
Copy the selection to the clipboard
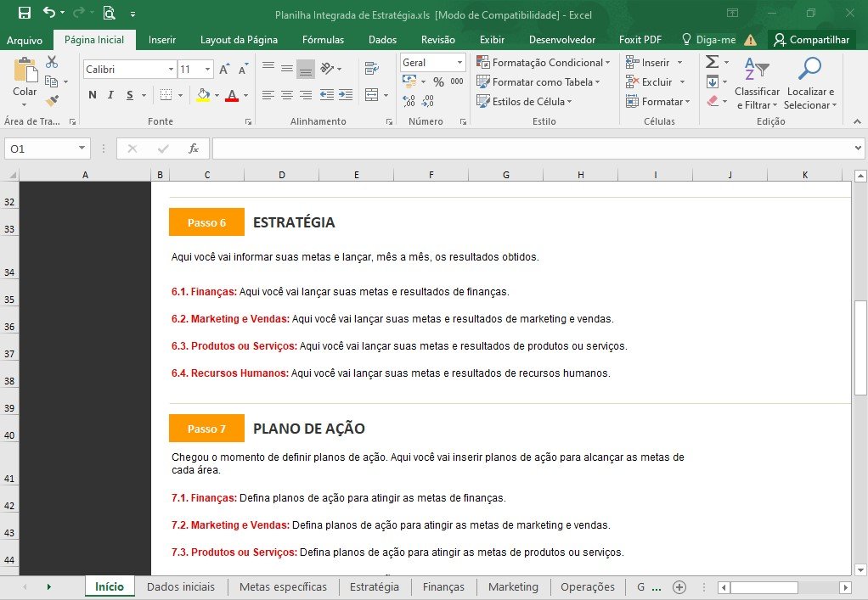tap(52, 81)
